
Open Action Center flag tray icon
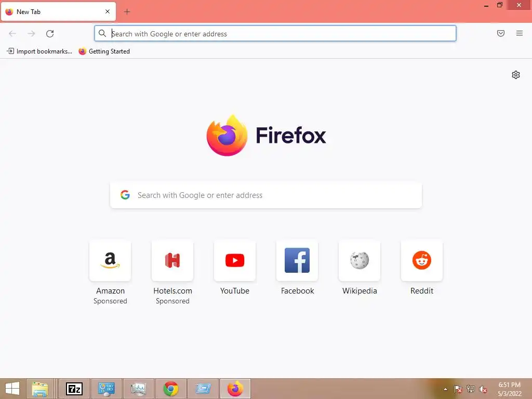[x=458, y=389]
